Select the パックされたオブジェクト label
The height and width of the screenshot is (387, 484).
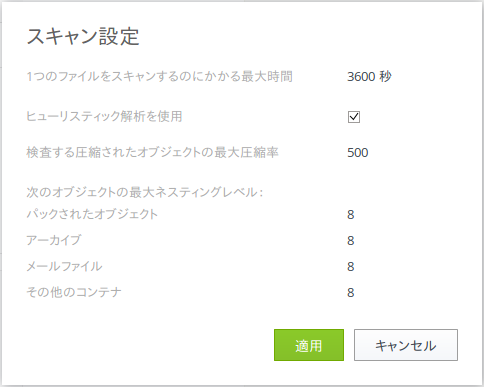(x=92, y=214)
